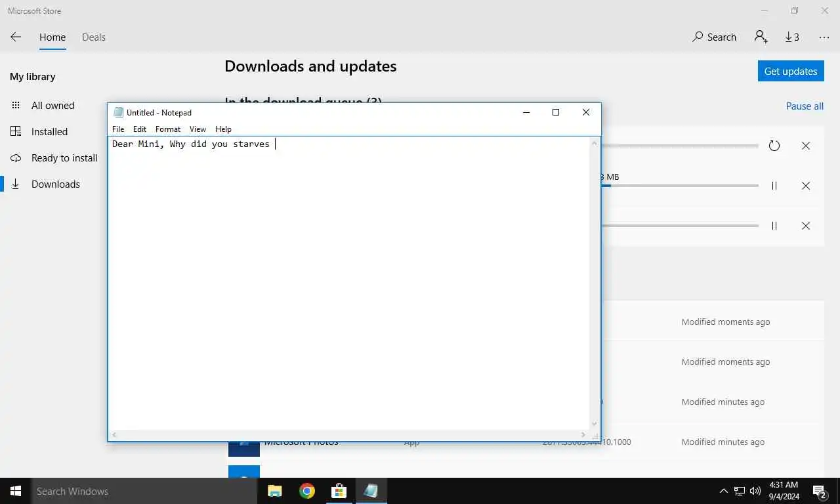Image resolution: width=840 pixels, height=504 pixels.
Task: Open the Edit menu in Notepad
Action: tap(140, 129)
